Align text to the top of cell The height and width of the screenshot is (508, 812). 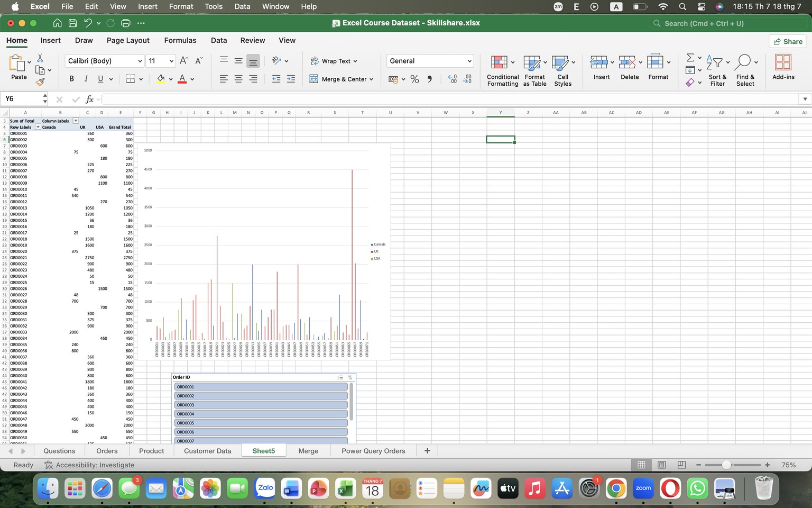point(224,61)
